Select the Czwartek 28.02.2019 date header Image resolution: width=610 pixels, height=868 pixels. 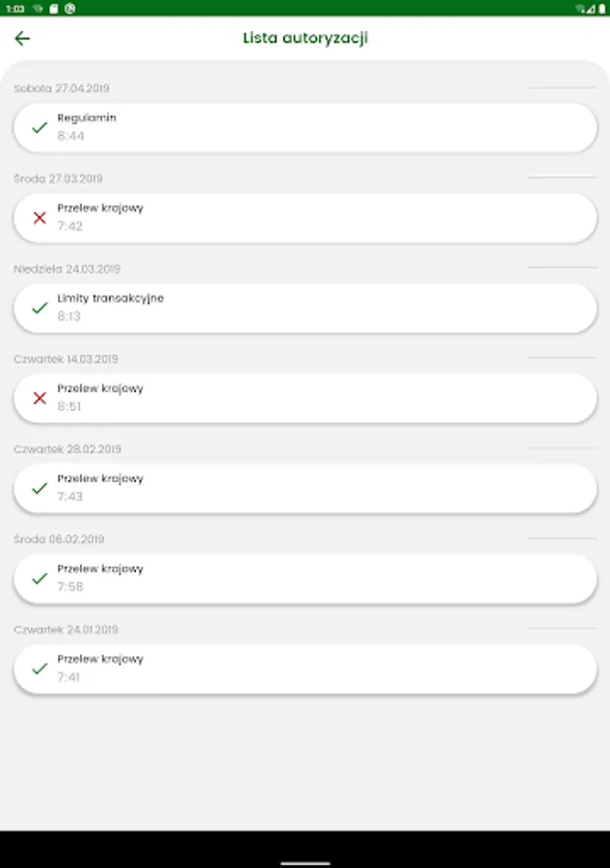[67, 448]
